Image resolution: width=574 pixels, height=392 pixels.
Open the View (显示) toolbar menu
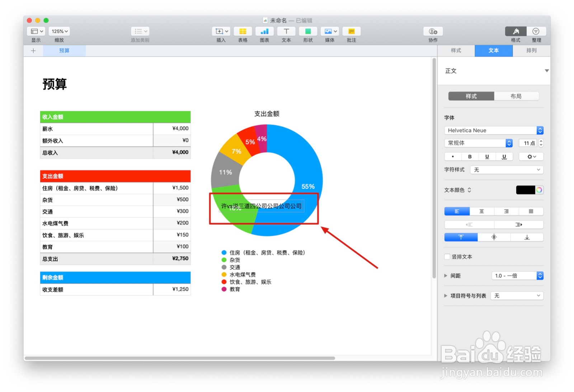tap(36, 31)
